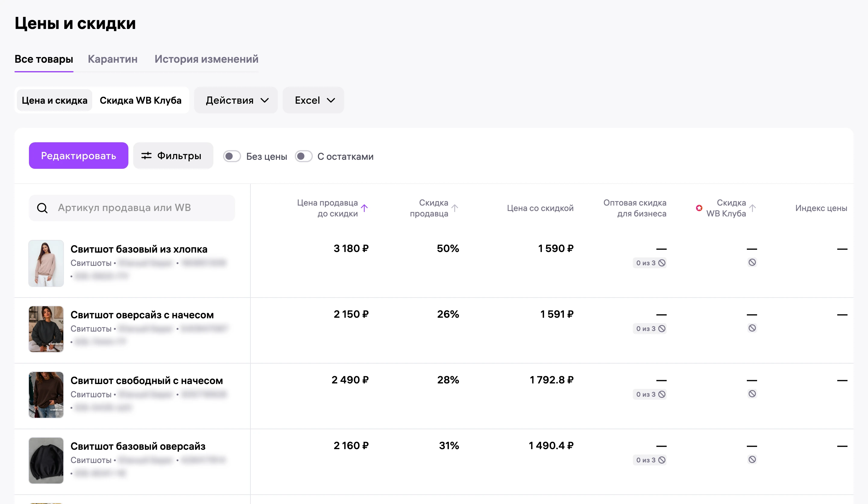Image resolution: width=868 pixels, height=504 pixels.
Task: Sort by seller discount arrow
Action: [x=455, y=208]
